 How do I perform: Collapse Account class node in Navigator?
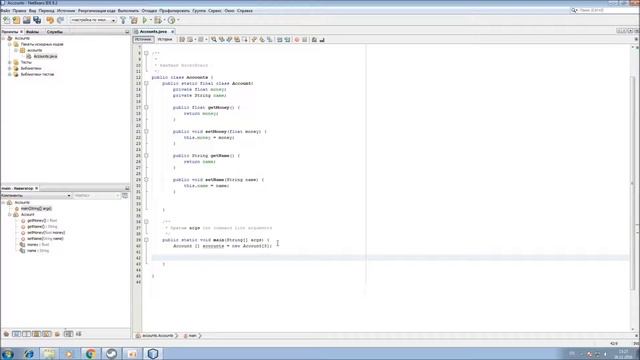(x=10, y=214)
